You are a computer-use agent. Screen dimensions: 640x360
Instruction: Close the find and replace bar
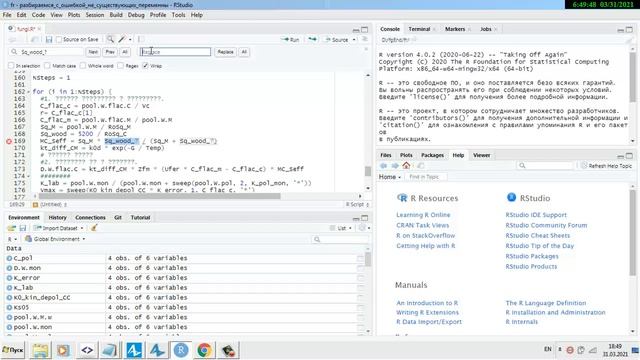[366, 49]
